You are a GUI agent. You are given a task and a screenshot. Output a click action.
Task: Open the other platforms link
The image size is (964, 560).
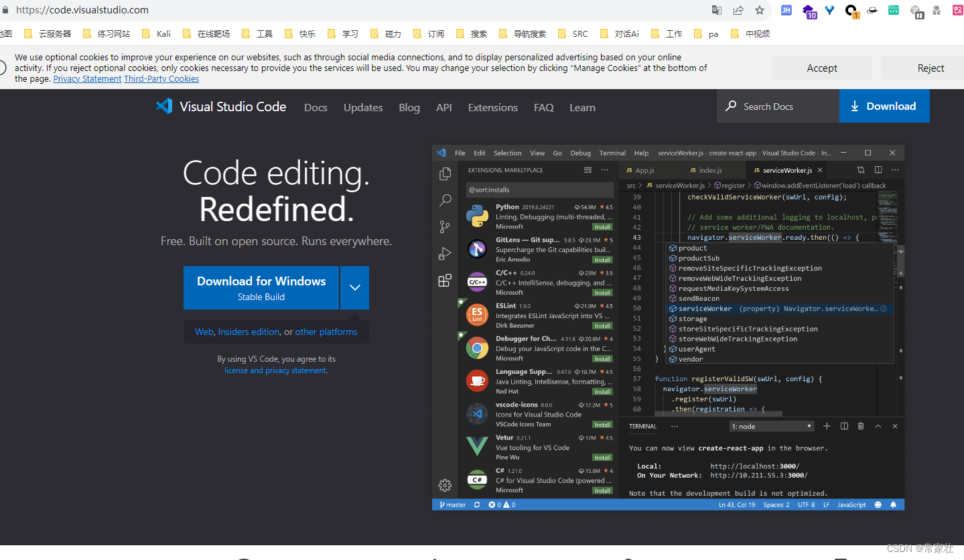point(326,332)
